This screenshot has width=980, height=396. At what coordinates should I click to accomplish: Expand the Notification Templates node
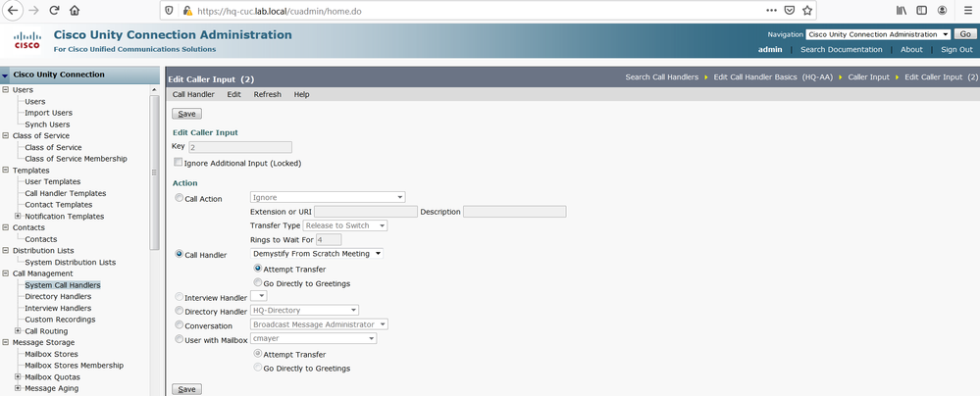coord(18,216)
